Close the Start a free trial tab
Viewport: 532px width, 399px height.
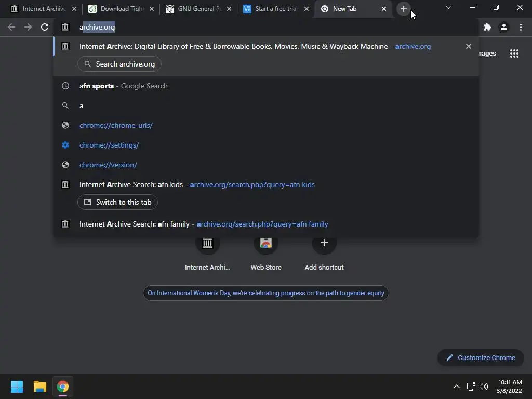[x=307, y=9]
